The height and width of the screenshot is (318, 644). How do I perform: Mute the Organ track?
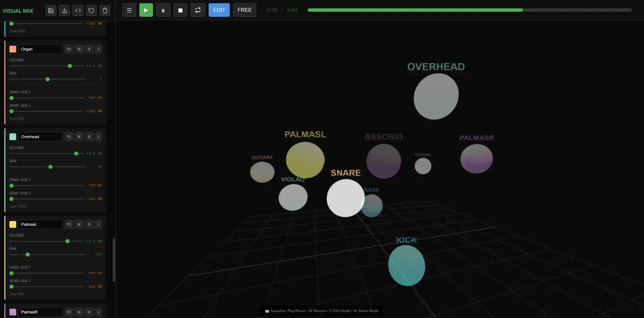pyautogui.click(x=79, y=49)
